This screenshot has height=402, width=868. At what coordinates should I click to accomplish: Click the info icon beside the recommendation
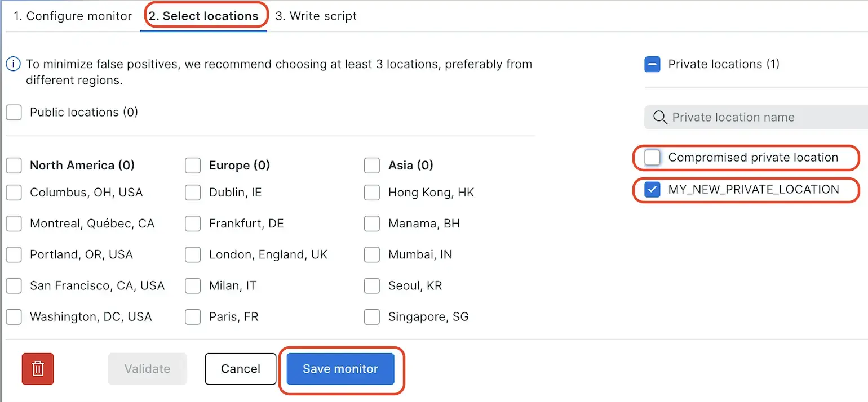pos(14,64)
